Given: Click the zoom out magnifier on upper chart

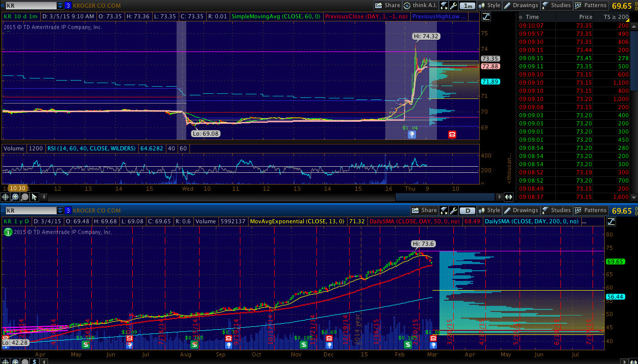Looking at the screenshot, I should [x=24, y=197].
